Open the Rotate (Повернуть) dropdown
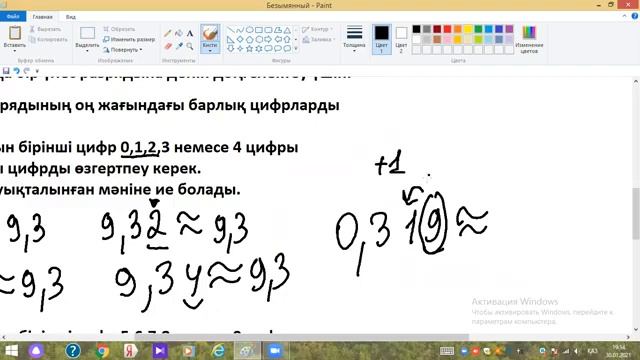 click(122, 49)
